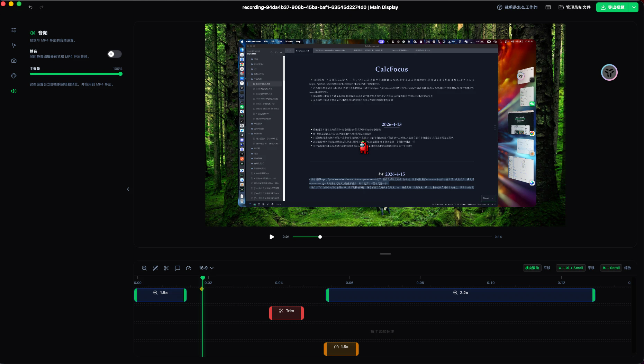Image resolution: width=644 pixels, height=364 pixels.
Task: Click the 100% volume value label
Action: tap(118, 69)
